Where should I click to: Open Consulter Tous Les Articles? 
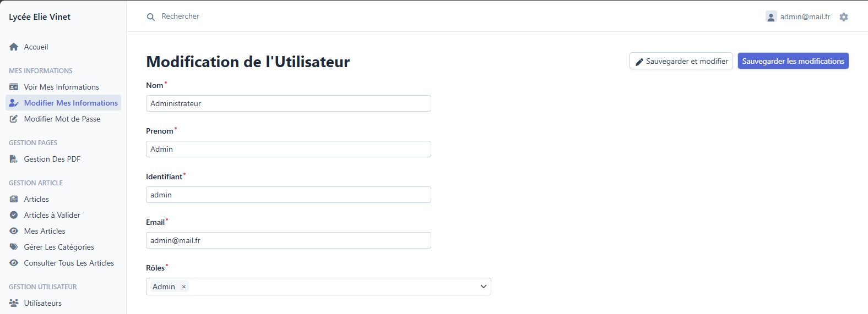tap(69, 263)
